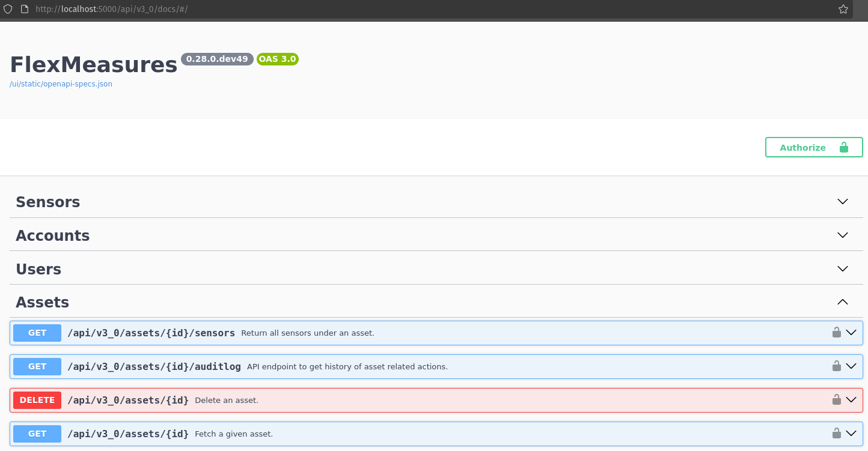Click the 0.28.0.dev49 version badge
Image resolution: width=868 pixels, height=451 pixels.
click(216, 59)
